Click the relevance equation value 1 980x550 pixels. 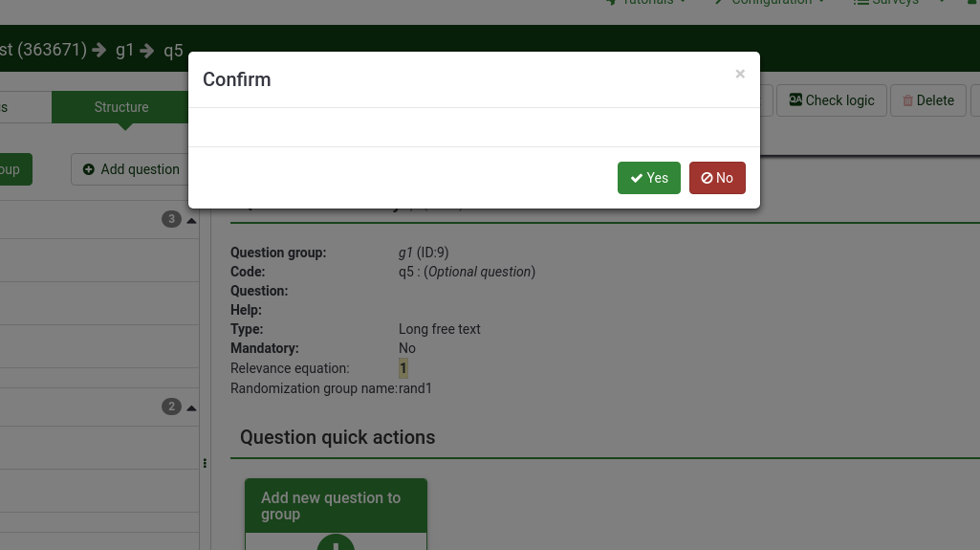coord(403,368)
